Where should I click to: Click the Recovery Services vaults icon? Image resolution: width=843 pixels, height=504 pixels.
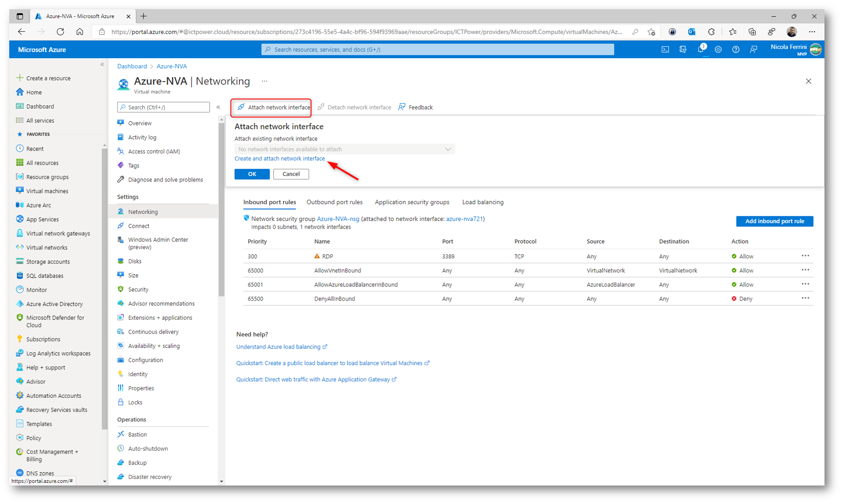19,409
